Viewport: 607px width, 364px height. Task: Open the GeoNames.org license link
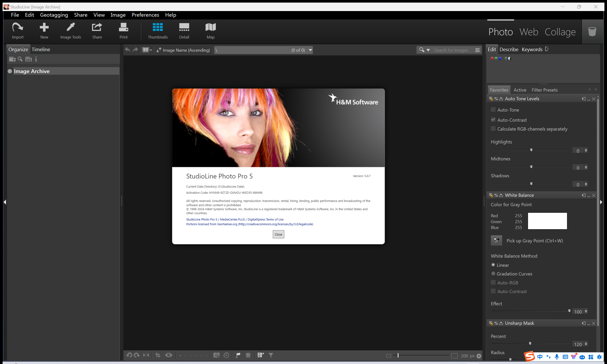coord(249,224)
